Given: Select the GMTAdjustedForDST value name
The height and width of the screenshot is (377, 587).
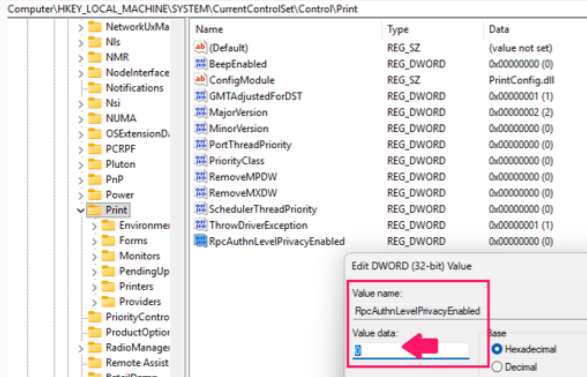Looking at the screenshot, I should click(255, 96).
